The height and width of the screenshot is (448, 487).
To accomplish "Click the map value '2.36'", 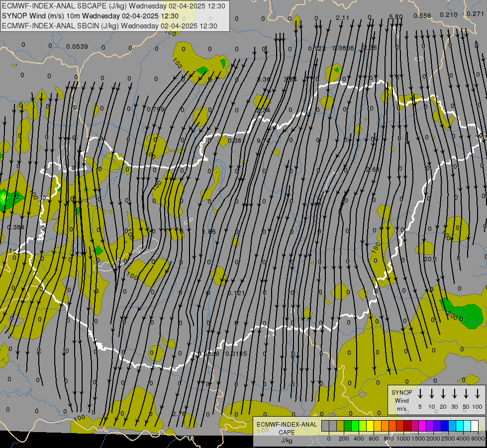I will (370, 48).
